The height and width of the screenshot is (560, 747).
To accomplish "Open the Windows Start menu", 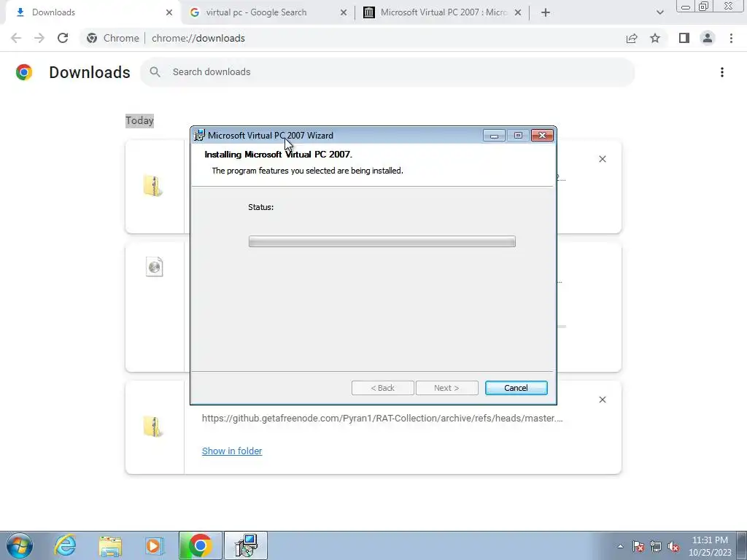I will [19, 545].
